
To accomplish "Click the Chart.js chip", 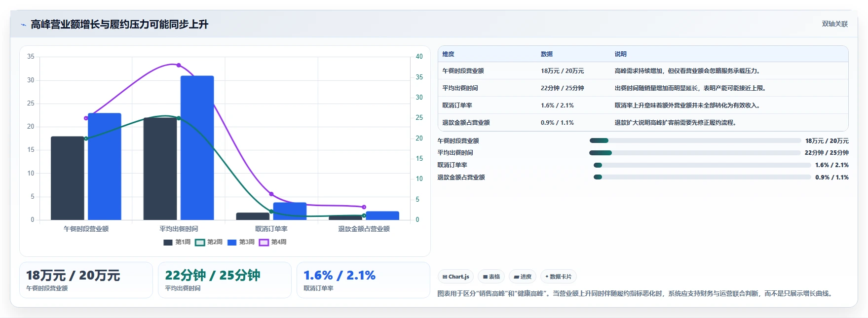I will tap(455, 277).
